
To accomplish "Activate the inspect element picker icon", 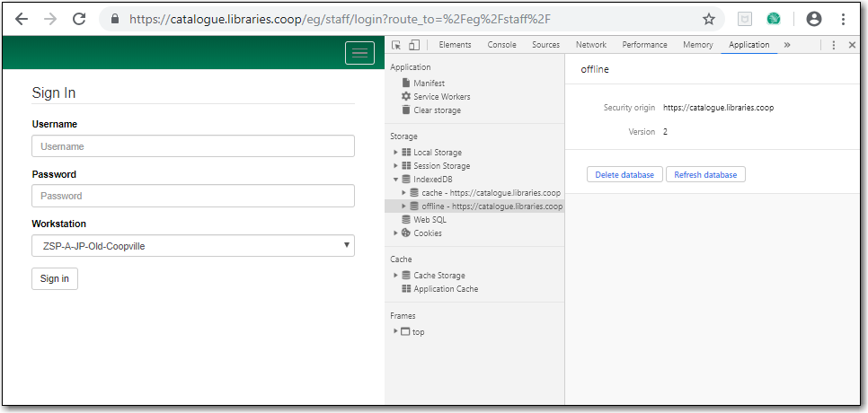I will 397,45.
